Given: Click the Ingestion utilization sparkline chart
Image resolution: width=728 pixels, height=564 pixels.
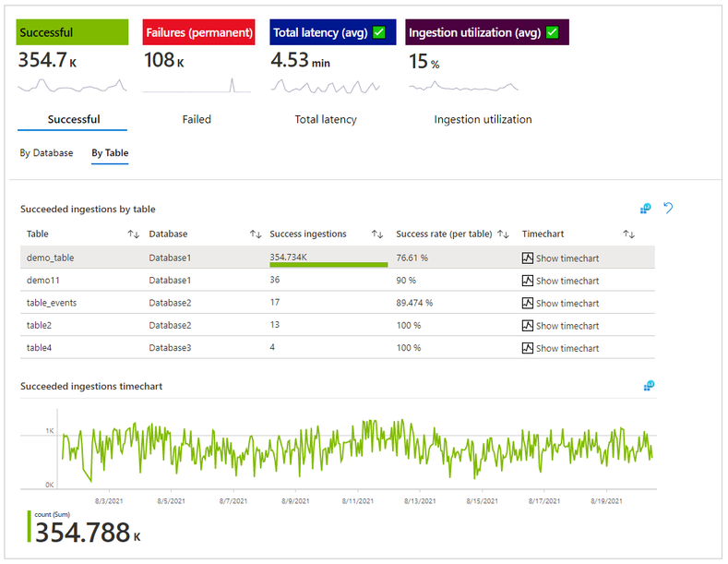Looking at the screenshot, I should click(464, 87).
